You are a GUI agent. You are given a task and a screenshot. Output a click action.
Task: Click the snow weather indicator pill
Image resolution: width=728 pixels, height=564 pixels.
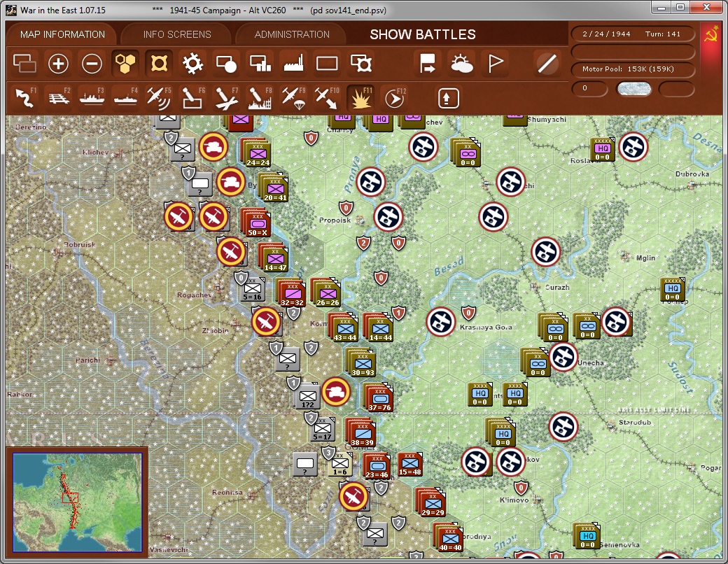[633, 89]
